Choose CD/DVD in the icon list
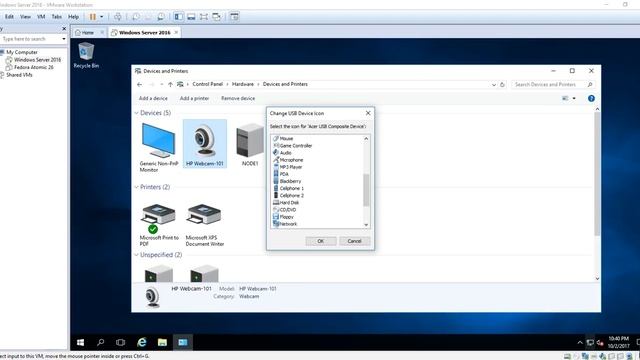The height and width of the screenshot is (360, 640). [284, 210]
